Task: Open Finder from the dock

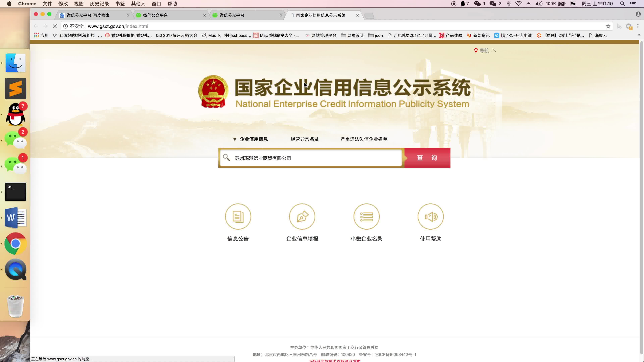Action: (15, 63)
